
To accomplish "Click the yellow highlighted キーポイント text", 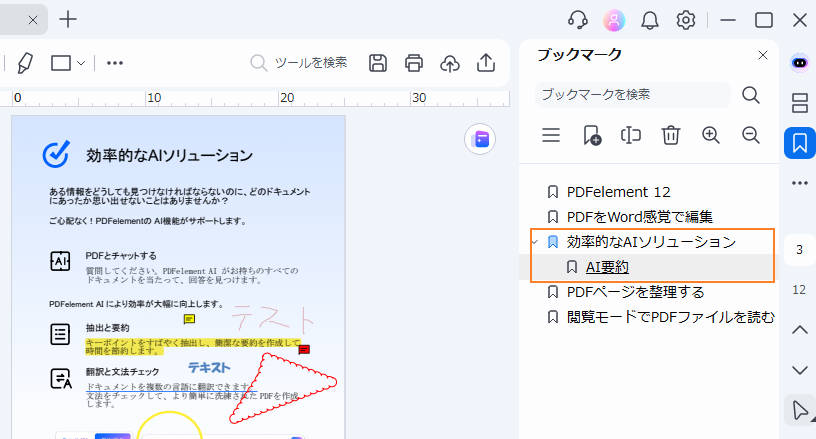I will (193, 346).
